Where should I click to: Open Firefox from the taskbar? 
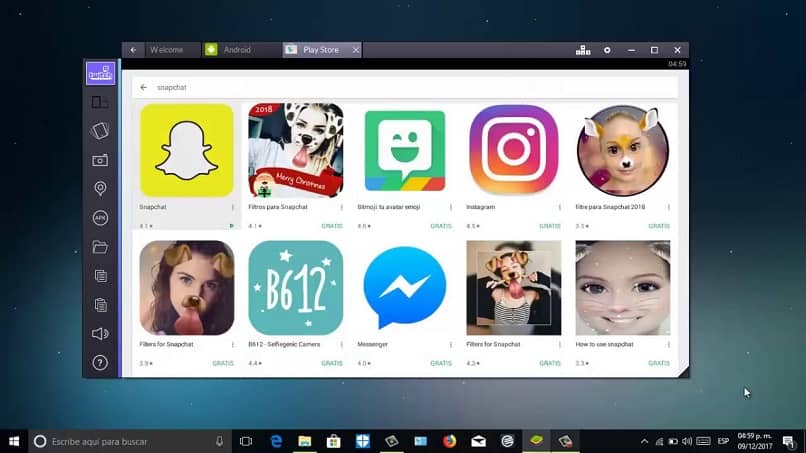point(449,441)
